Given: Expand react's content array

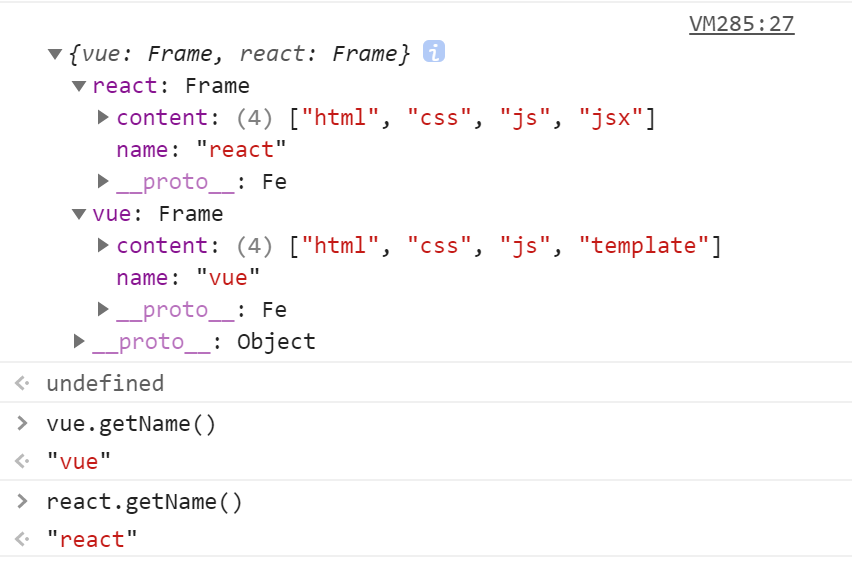Looking at the screenshot, I should point(103,117).
